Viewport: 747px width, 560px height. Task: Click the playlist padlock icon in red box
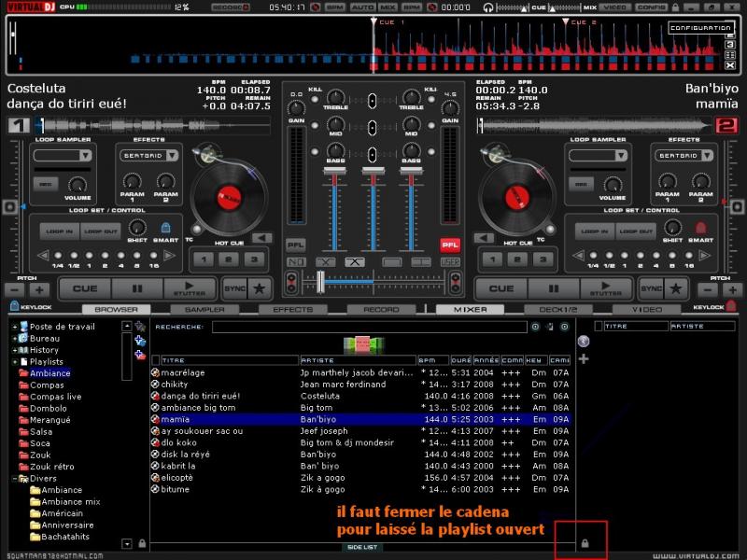(x=585, y=542)
